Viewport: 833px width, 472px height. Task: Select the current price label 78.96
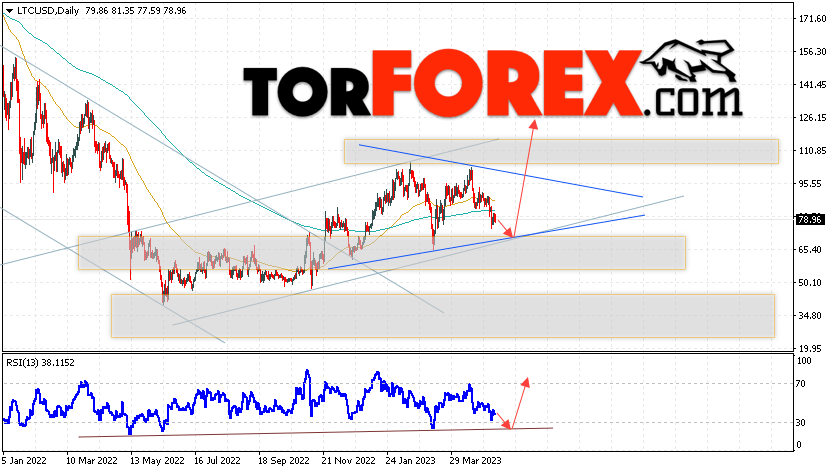[x=810, y=220]
